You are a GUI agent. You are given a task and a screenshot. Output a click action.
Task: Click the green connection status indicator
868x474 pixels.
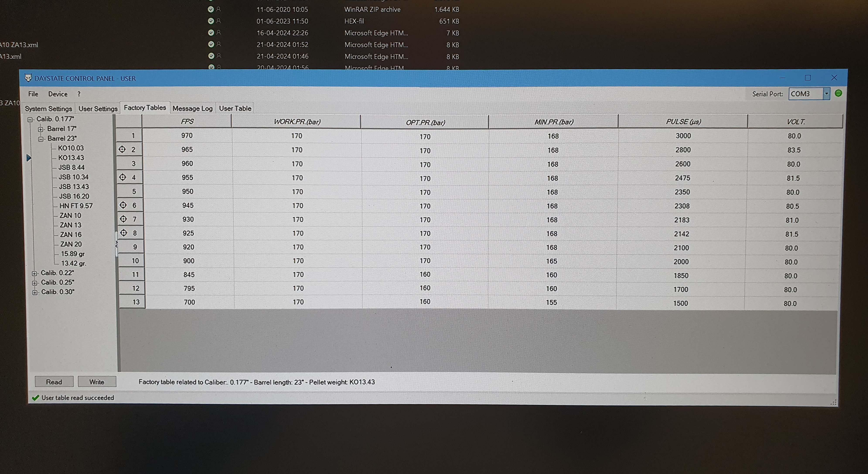click(x=838, y=93)
